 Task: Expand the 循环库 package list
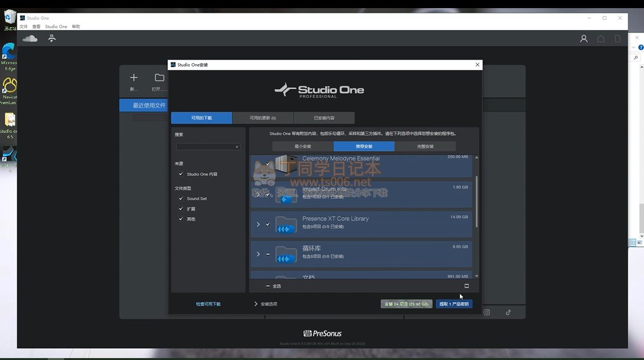tap(258, 254)
